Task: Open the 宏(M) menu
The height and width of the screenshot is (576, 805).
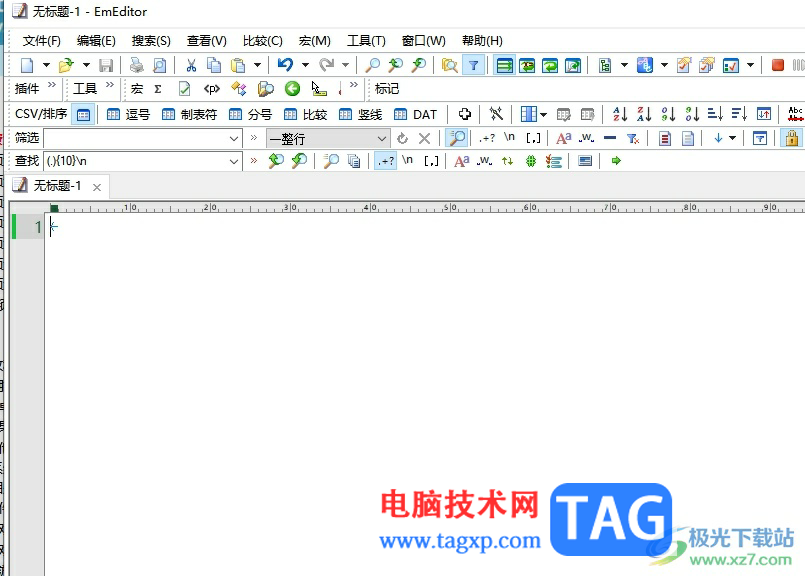Action: (315, 41)
